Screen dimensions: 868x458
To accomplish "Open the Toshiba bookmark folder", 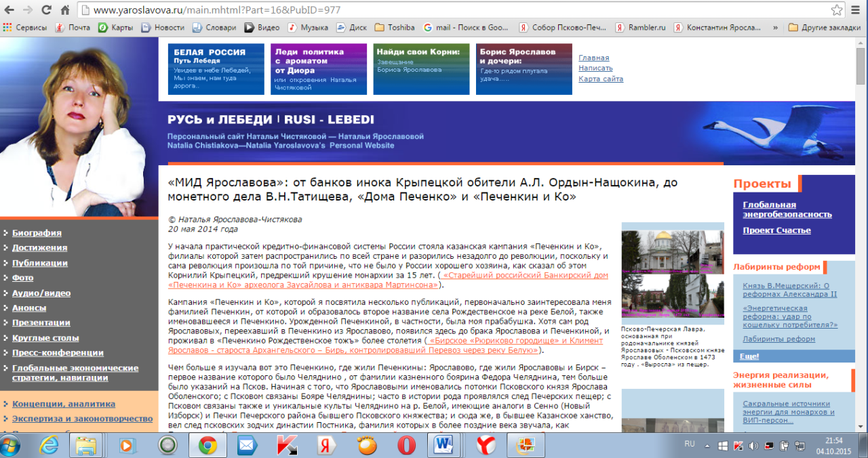I will [395, 28].
